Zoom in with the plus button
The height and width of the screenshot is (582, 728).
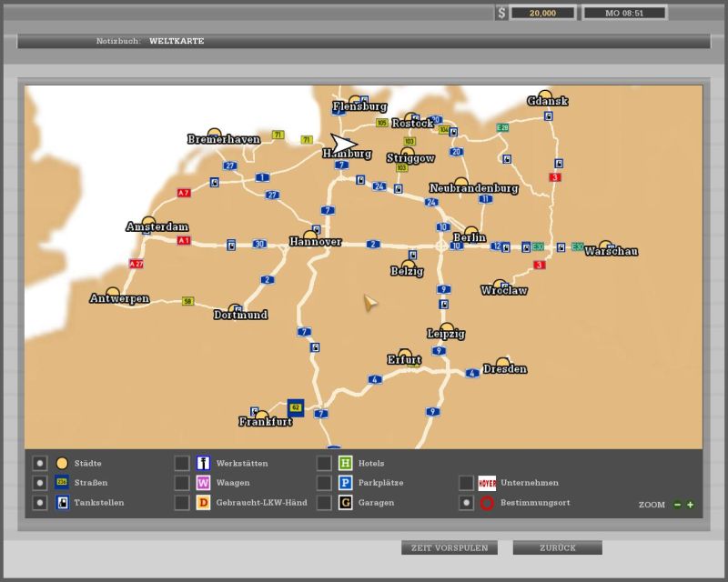(x=690, y=505)
